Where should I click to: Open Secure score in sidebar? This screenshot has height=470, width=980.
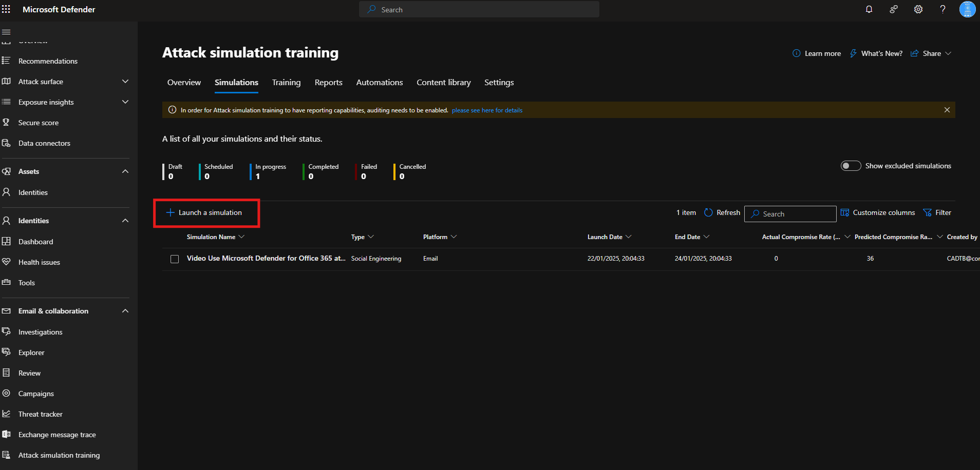click(39, 123)
